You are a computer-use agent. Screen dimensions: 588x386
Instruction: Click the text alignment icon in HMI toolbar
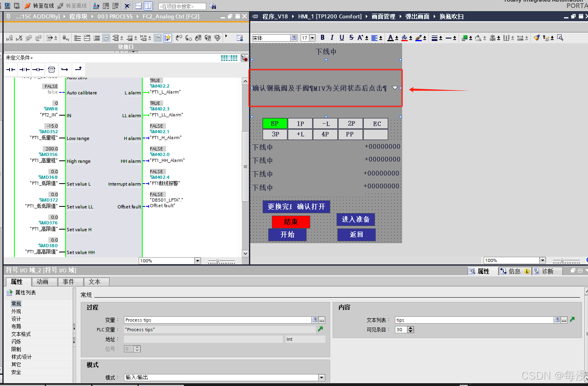click(x=375, y=38)
